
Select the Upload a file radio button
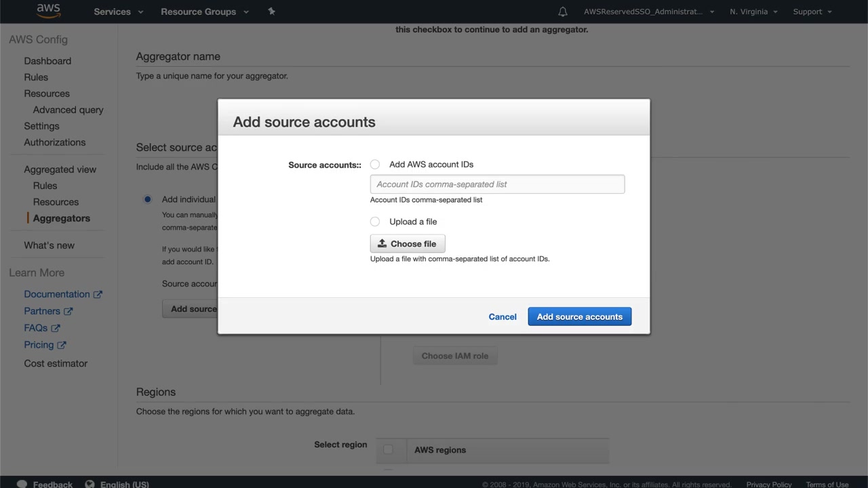375,222
